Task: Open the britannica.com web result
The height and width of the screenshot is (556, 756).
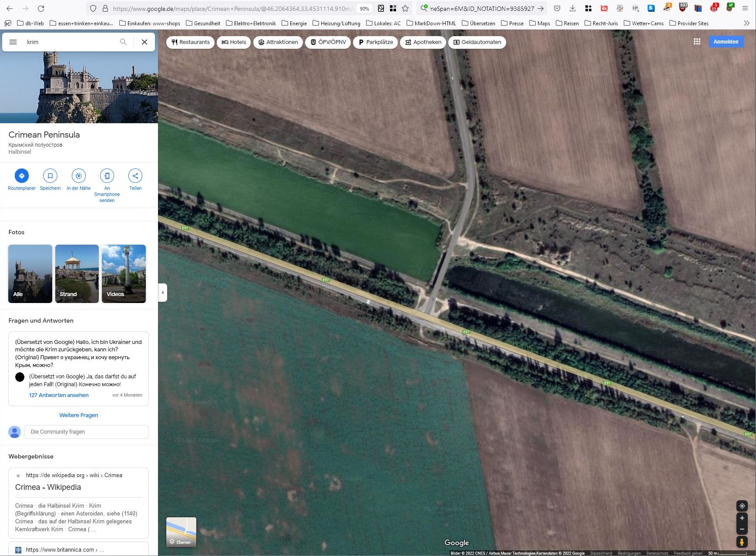Action: [x=65, y=549]
